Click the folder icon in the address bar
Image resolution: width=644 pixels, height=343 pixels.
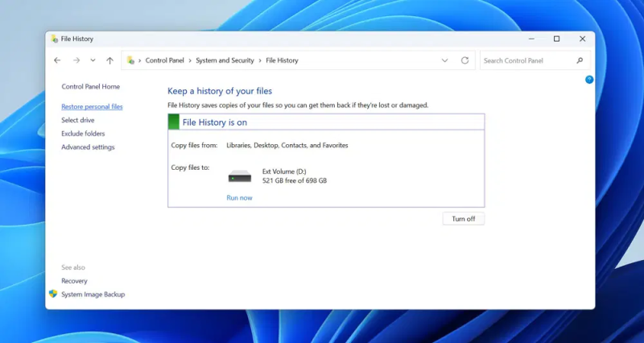click(x=130, y=60)
